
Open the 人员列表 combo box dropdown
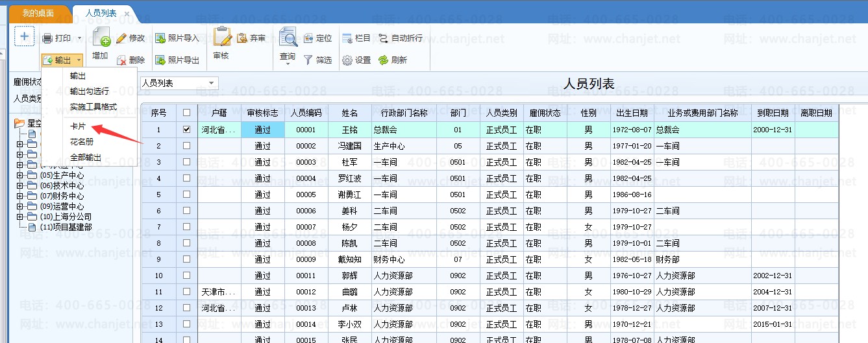212,84
